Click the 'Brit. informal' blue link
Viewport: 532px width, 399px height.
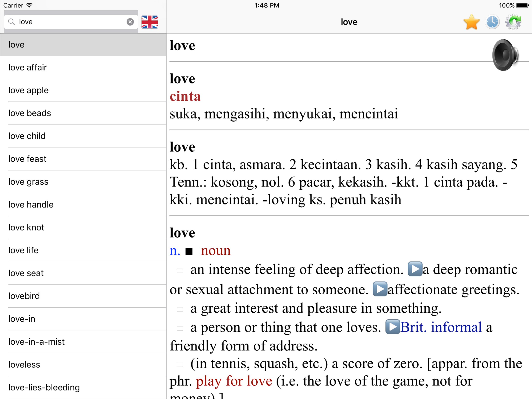tap(441, 327)
